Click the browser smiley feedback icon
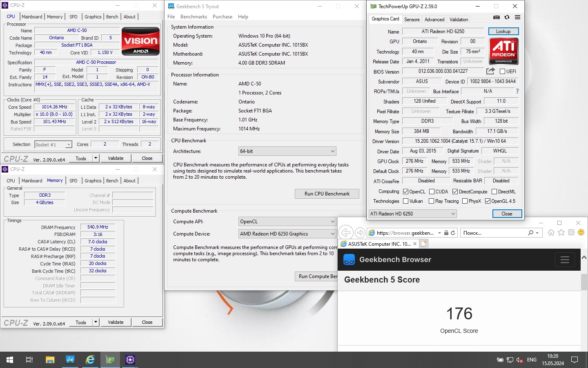 (x=581, y=232)
